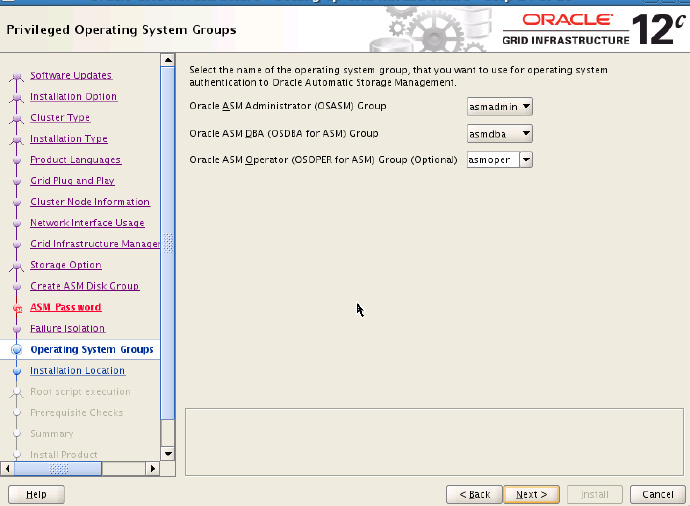Open the Software Updates step
This screenshot has height=506, width=690.
[x=71, y=75]
